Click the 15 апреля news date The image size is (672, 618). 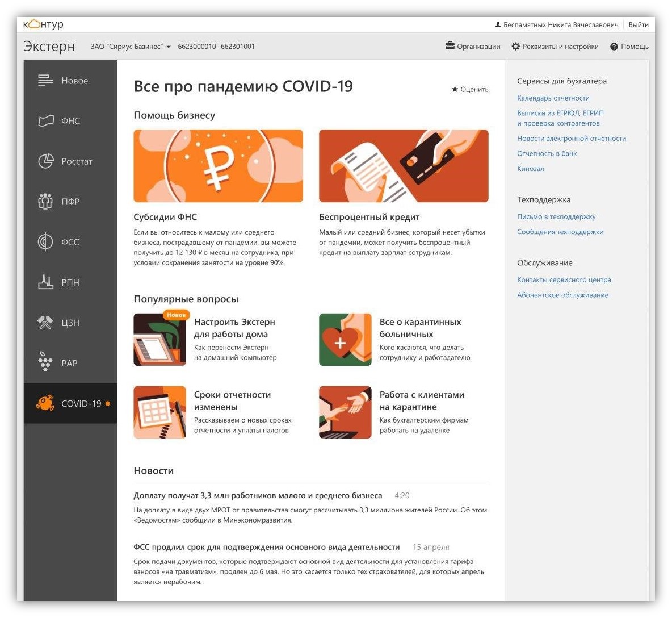(x=431, y=547)
